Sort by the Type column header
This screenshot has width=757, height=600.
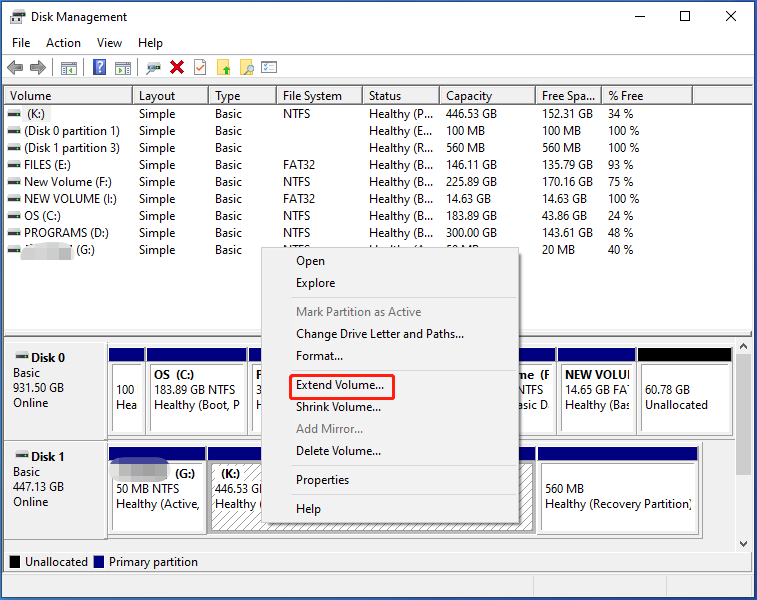(x=242, y=96)
